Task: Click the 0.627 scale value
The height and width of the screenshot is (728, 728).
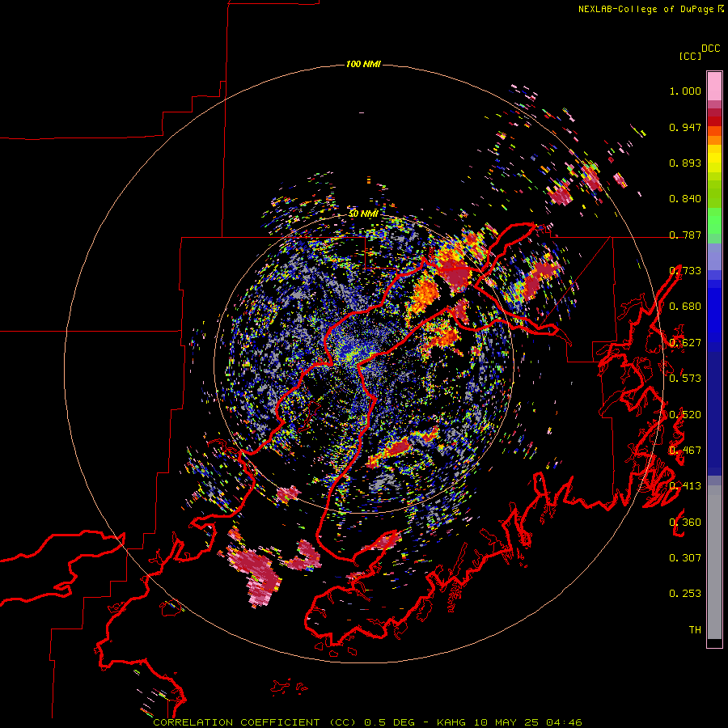Action: [685, 343]
